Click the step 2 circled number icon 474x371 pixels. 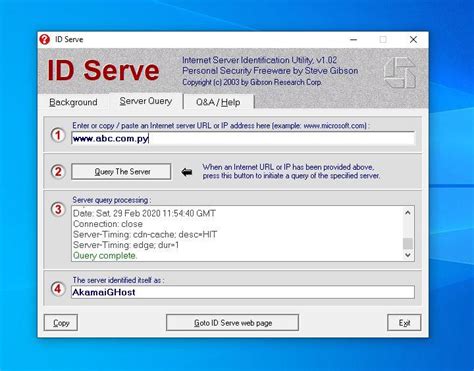[58, 172]
